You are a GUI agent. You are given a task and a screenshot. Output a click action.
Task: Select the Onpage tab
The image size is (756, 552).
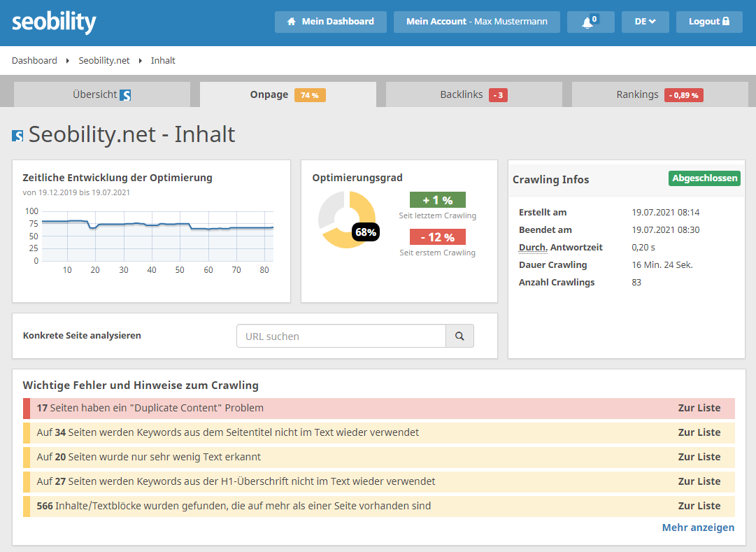(x=288, y=94)
